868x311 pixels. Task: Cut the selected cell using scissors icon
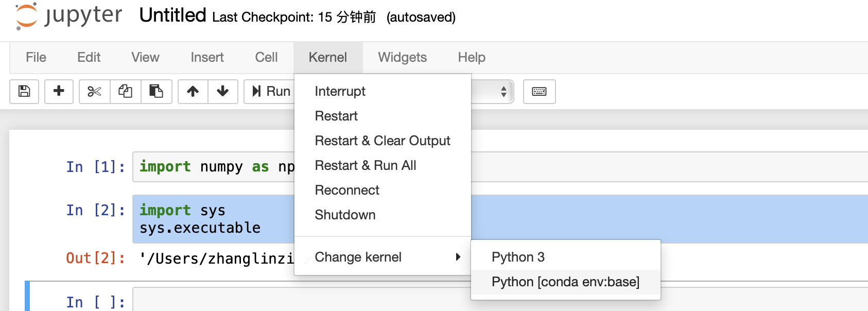point(94,92)
